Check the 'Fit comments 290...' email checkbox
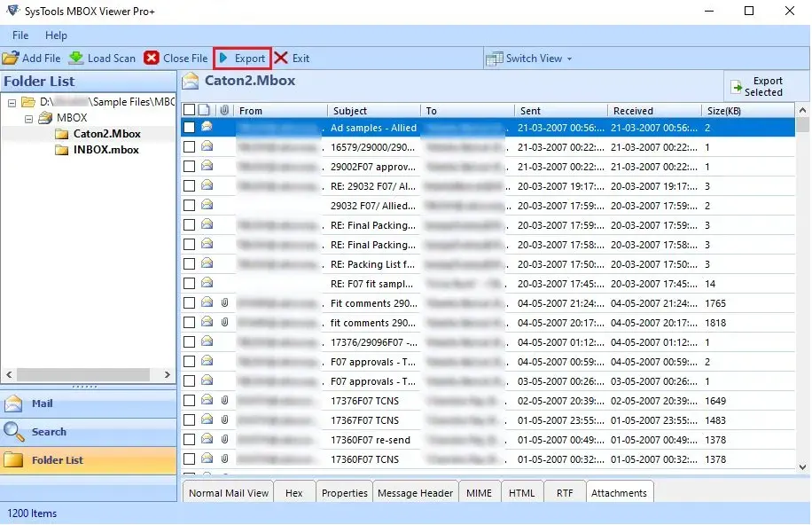Screen dimensions: 812x525 pos(189,303)
